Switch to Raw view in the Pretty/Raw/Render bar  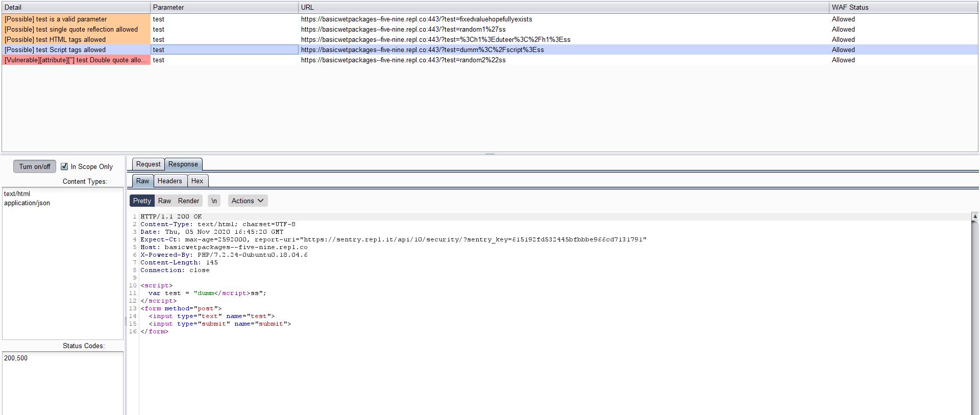tap(164, 201)
